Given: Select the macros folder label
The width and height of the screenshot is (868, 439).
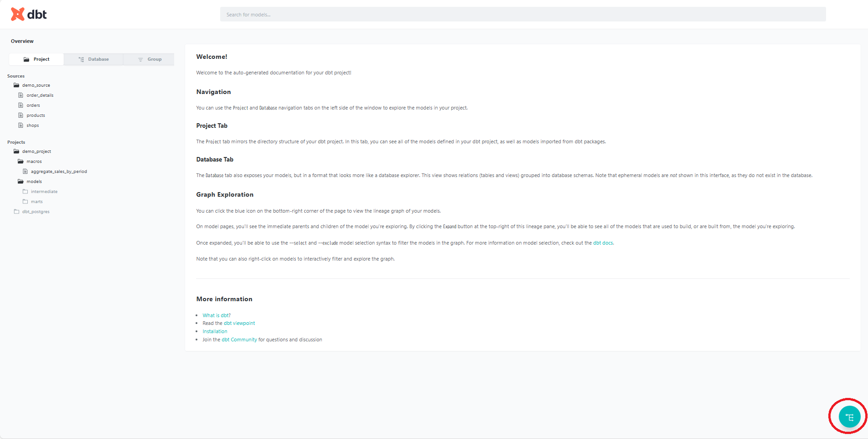Looking at the screenshot, I should 34,162.
